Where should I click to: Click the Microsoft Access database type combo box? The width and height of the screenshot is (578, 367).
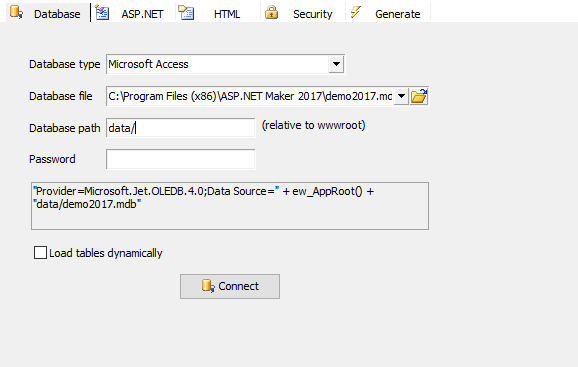click(x=225, y=64)
